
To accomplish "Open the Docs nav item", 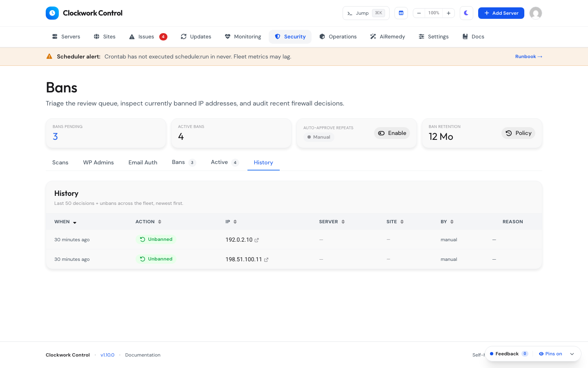I will pos(473,37).
